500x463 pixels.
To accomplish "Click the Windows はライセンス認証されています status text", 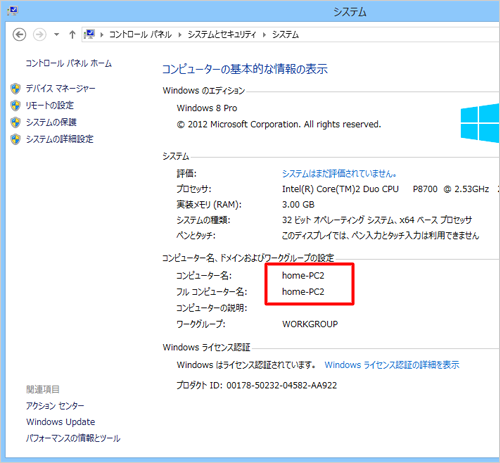I will pos(246,365).
